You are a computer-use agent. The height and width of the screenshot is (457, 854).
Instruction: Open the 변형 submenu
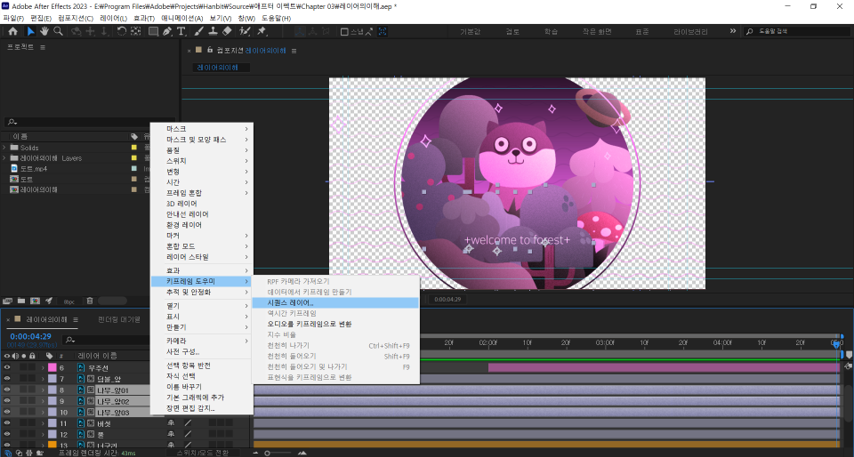202,172
